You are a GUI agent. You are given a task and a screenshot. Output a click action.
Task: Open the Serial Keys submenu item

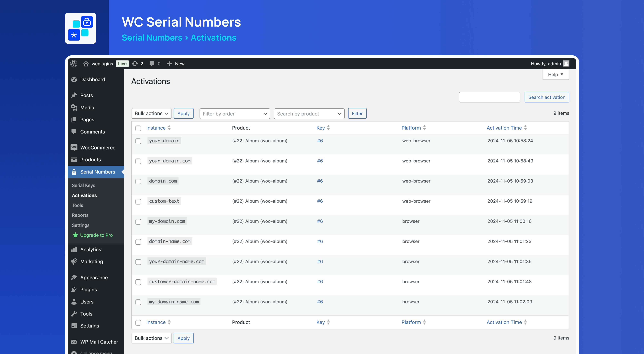tap(84, 185)
